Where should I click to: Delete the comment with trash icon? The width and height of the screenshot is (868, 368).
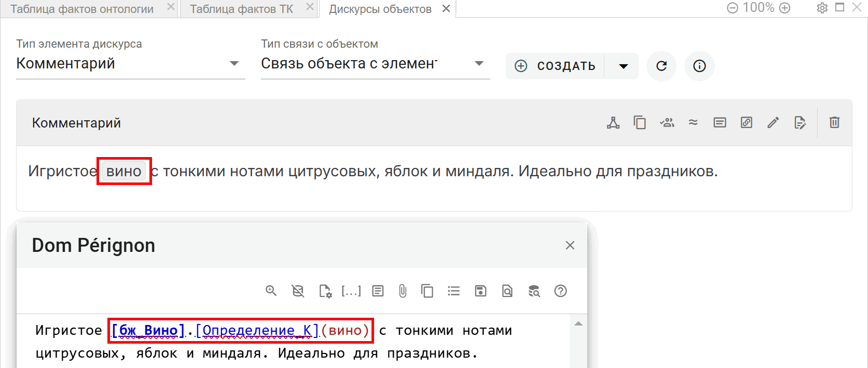(x=834, y=123)
